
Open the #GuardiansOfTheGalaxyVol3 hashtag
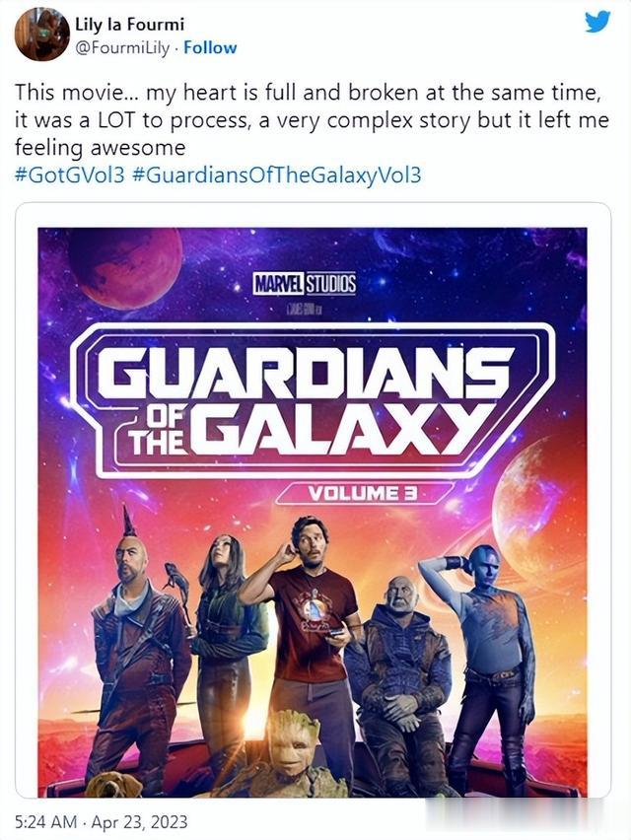coord(275,175)
